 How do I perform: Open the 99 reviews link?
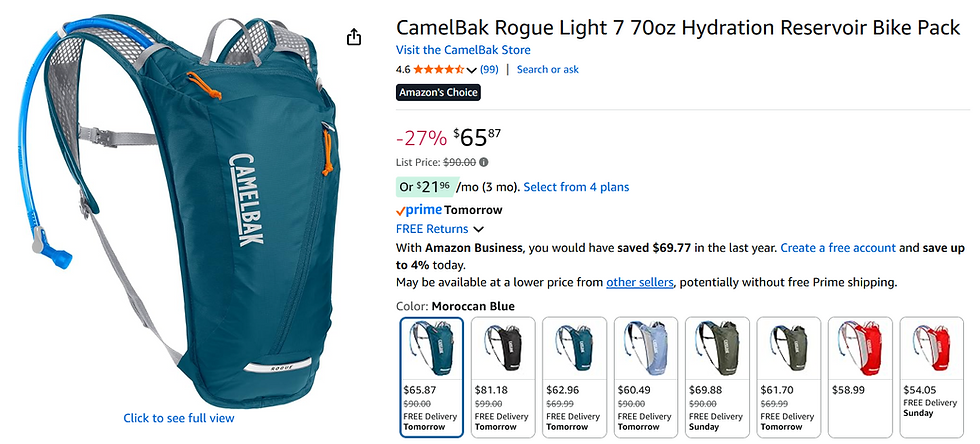(x=489, y=70)
